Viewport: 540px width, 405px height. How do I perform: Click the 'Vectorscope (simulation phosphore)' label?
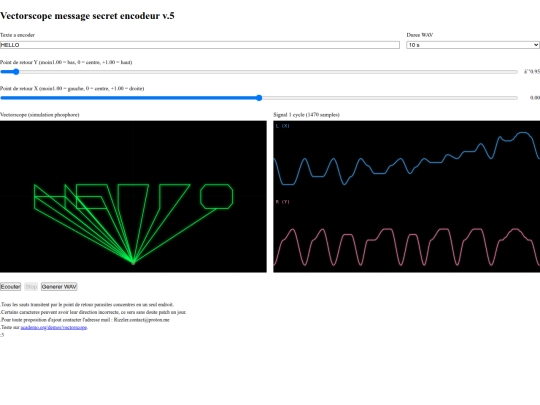point(40,115)
